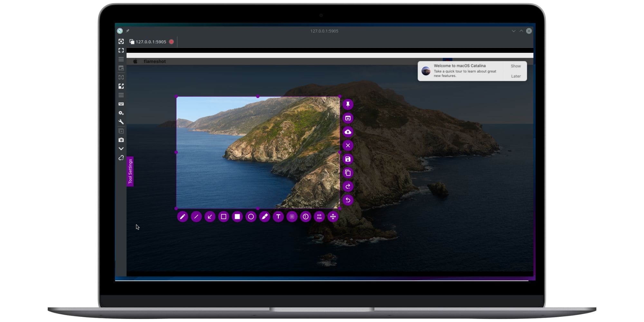Select the move selection tool
Viewport: 644px width, 322px height.
point(333,217)
